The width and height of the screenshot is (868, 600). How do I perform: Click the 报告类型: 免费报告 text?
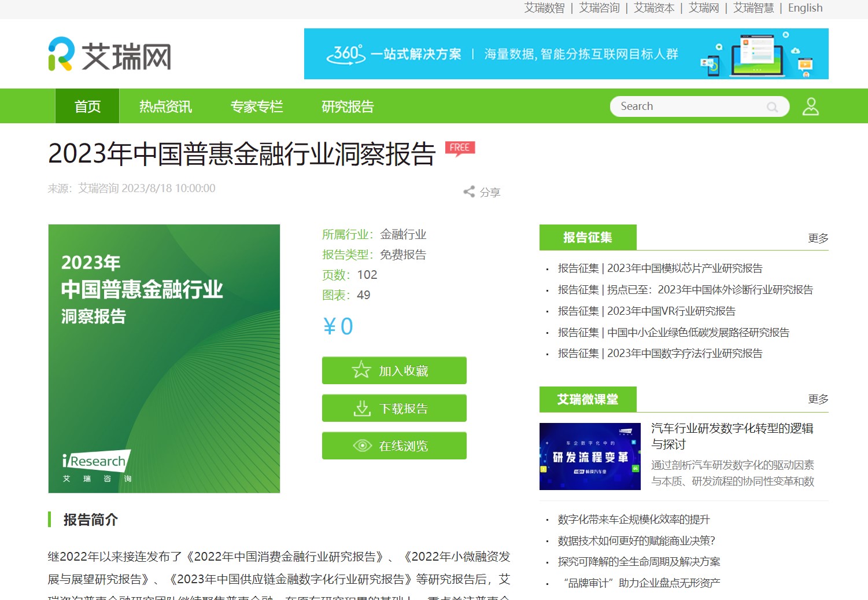(x=374, y=255)
